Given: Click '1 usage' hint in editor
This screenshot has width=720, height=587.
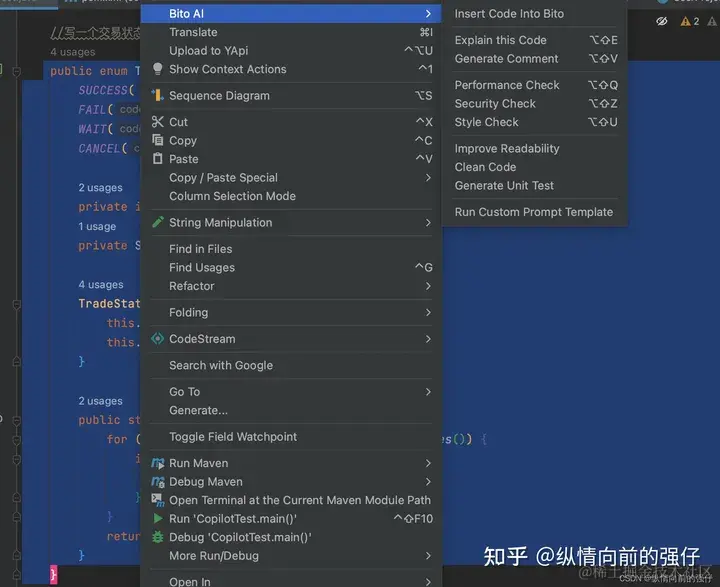Looking at the screenshot, I should tap(97, 226).
